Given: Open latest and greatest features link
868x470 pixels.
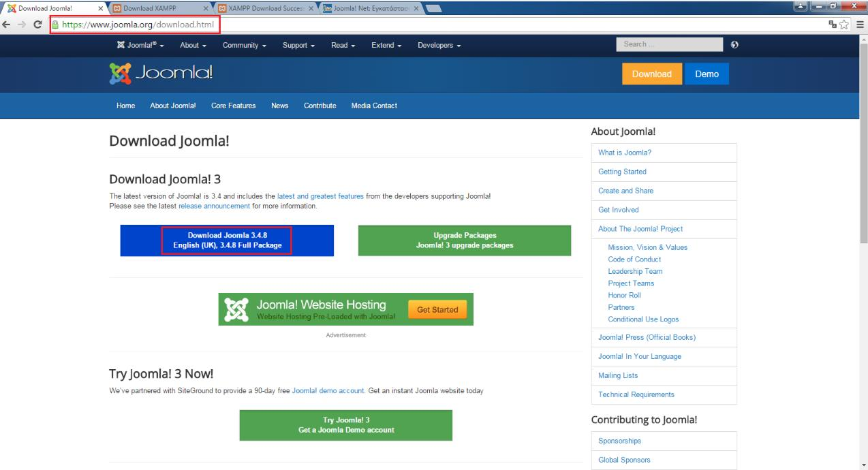Looking at the screenshot, I should (320, 196).
